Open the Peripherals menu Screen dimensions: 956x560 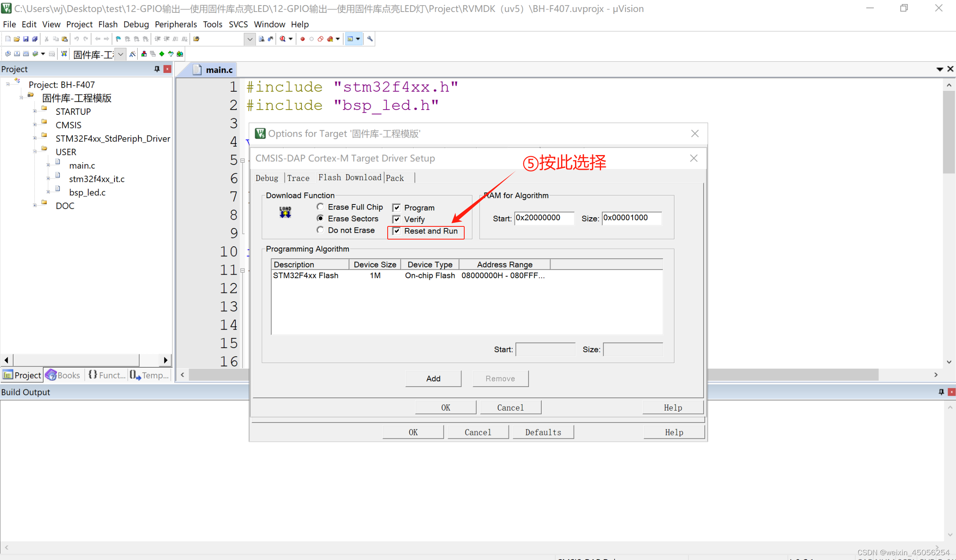[176, 24]
